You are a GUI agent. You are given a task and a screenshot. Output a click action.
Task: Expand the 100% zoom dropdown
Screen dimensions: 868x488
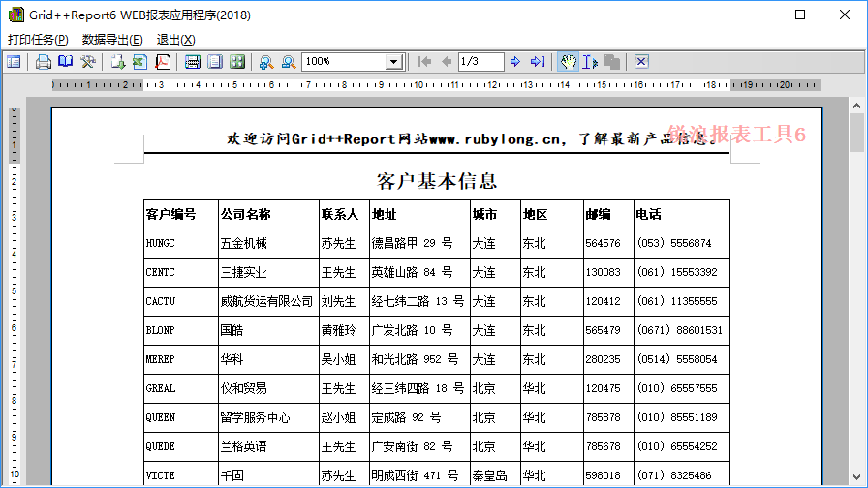coord(393,62)
